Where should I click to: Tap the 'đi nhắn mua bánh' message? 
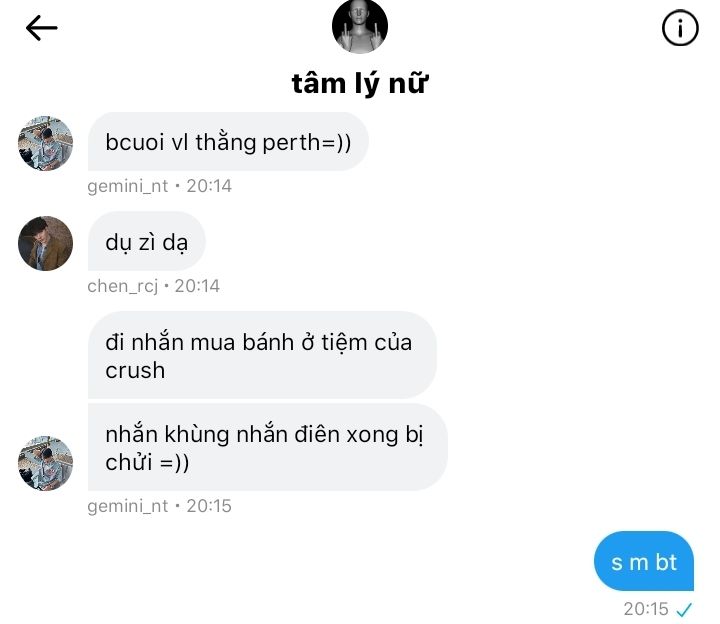tap(262, 355)
